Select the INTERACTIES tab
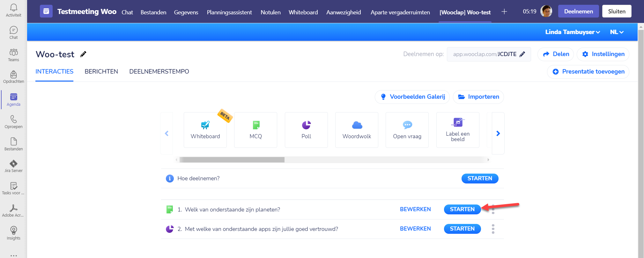644x258 pixels. coord(54,71)
